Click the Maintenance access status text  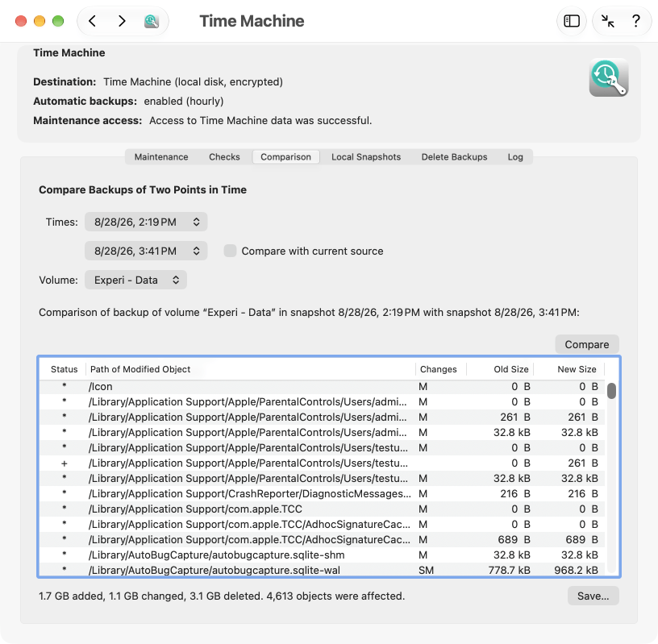(x=260, y=121)
